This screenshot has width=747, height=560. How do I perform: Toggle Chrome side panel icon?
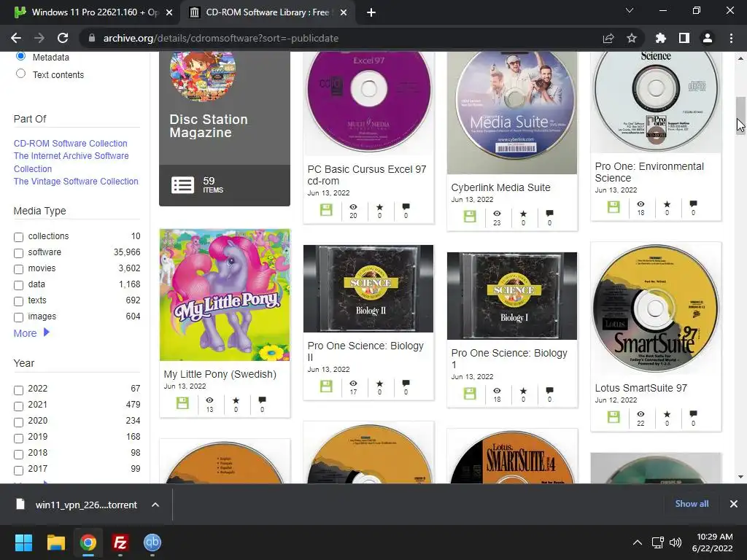(684, 38)
